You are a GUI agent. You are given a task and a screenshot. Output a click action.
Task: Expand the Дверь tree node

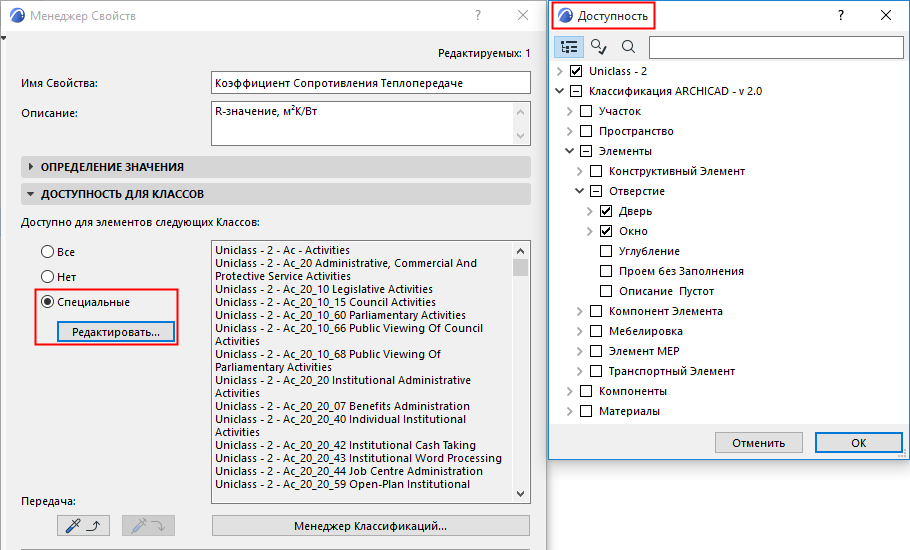589,211
